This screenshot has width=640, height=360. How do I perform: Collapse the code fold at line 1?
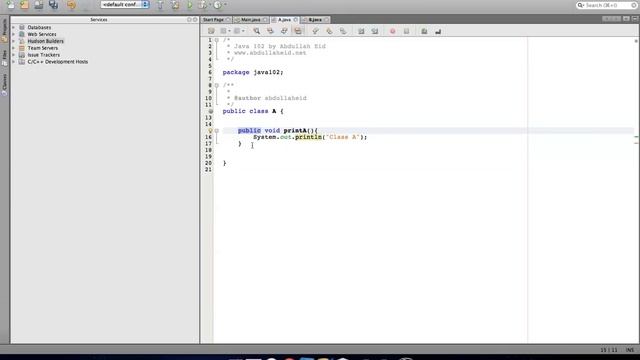pyautogui.click(x=217, y=40)
